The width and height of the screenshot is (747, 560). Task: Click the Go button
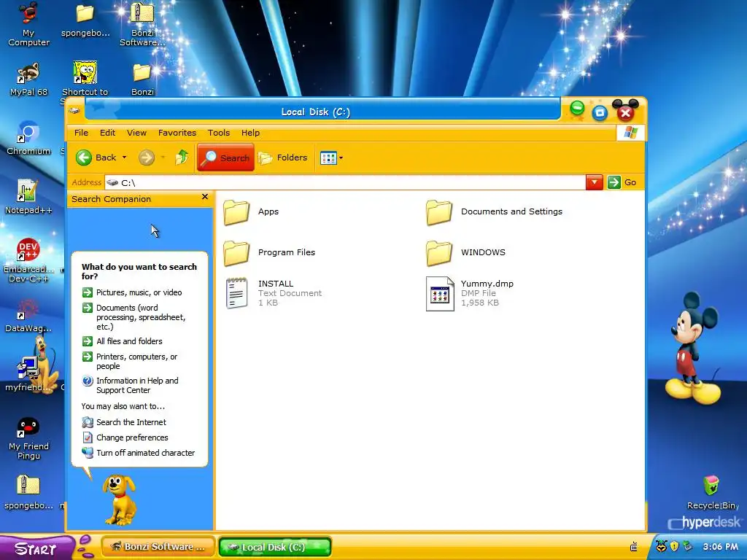coord(622,182)
